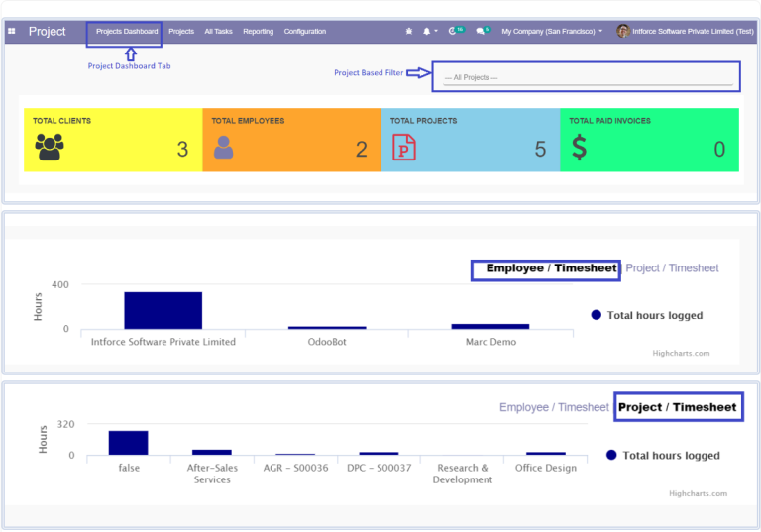Click the Office Design bar
This screenshot has width=761, height=532.
(x=546, y=454)
